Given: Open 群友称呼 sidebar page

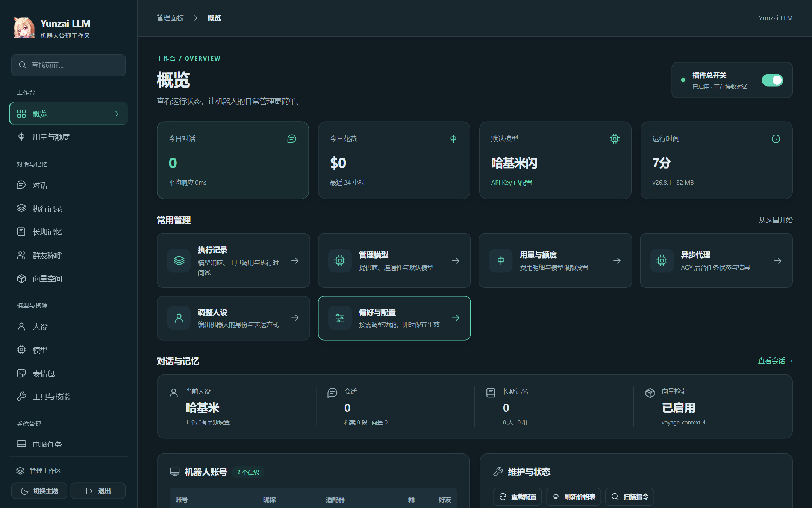Looking at the screenshot, I should (68, 256).
